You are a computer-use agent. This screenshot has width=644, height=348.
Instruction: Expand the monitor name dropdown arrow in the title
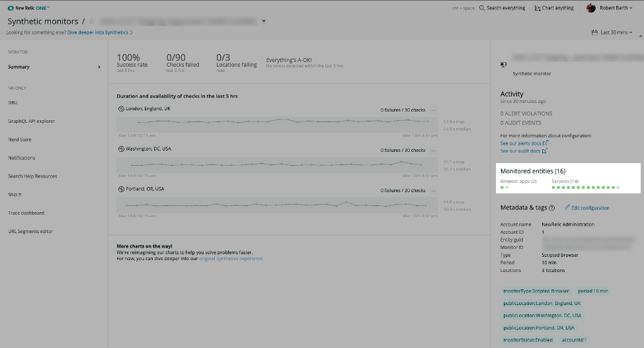[x=264, y=21]
